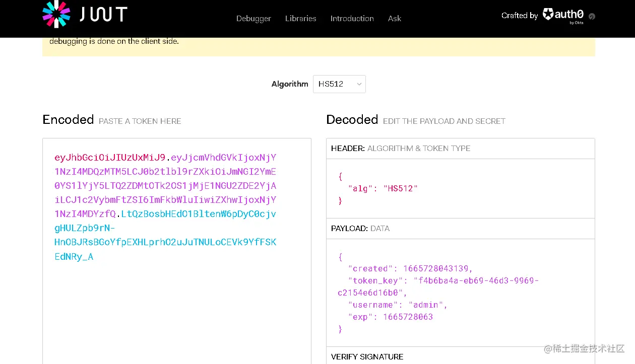Open the Algorithm HS512 dropdown
The height and width of the screenshot is (364, 635).
coord(339,84)
